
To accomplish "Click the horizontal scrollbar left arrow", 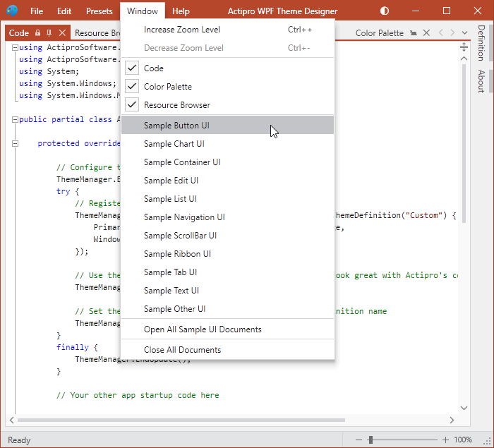I will (12, 420).
